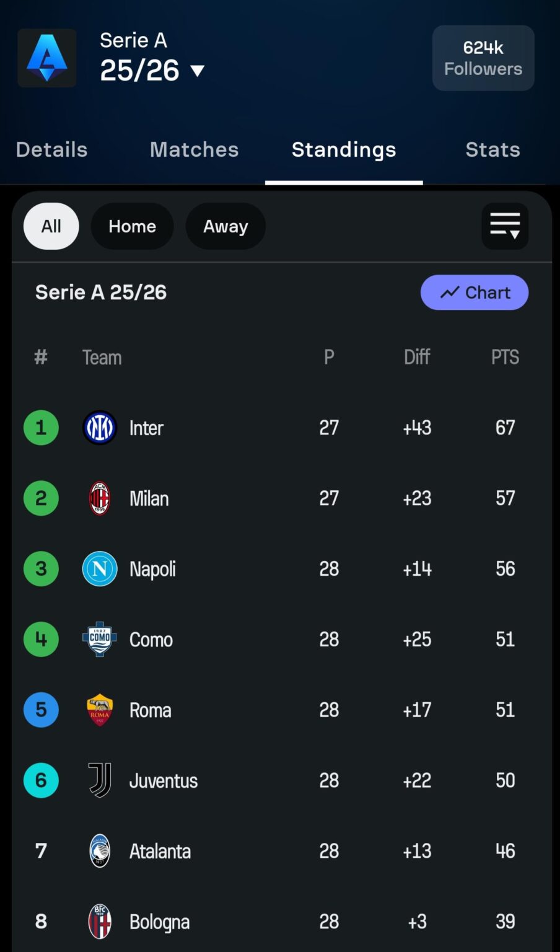Click the Roma team badge
The image size is (560, 952).
99,710
